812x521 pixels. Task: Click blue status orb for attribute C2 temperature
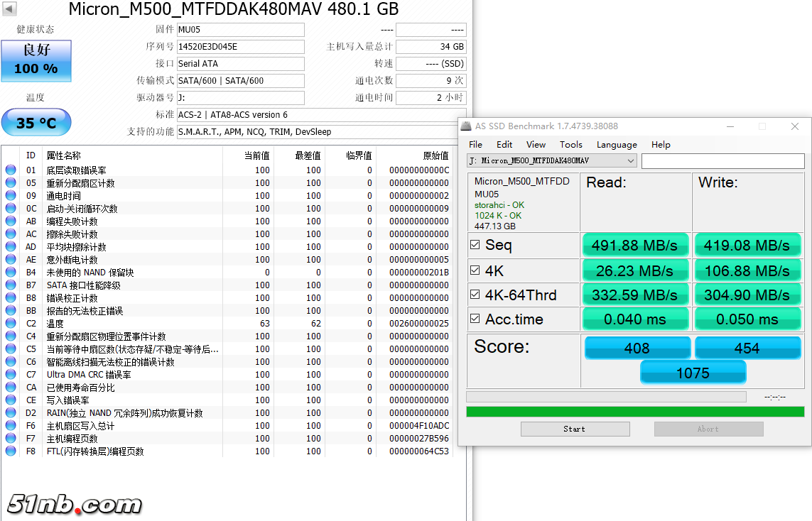pos(11,324)
